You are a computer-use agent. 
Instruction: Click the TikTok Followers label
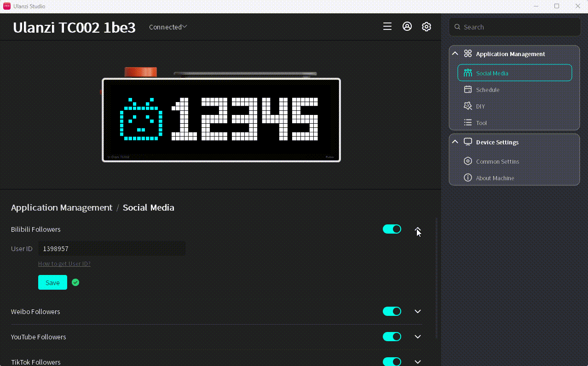(x=36, y=362)
